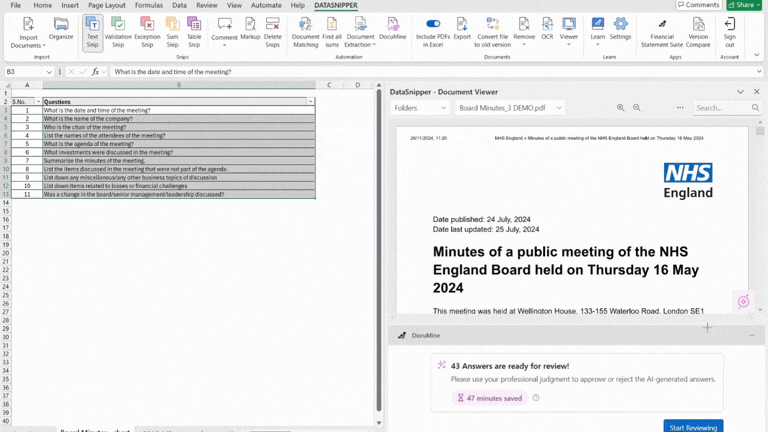Open the Viewer tool

click(569, 32)
